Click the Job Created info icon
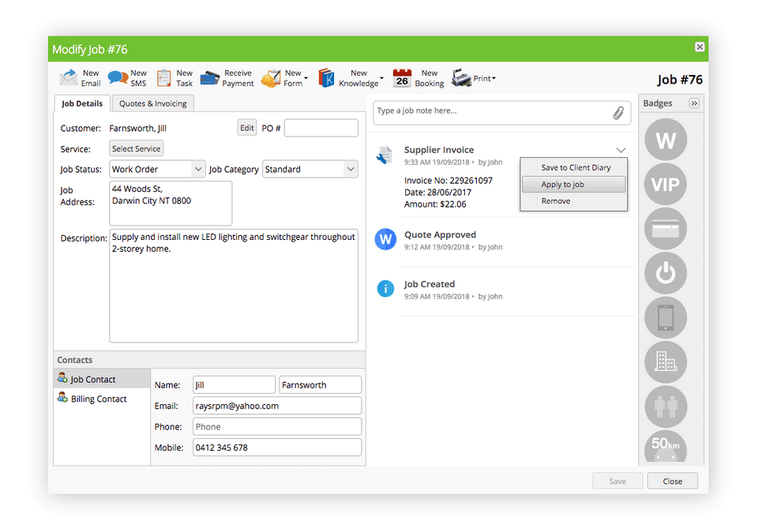 pos(385,289)
